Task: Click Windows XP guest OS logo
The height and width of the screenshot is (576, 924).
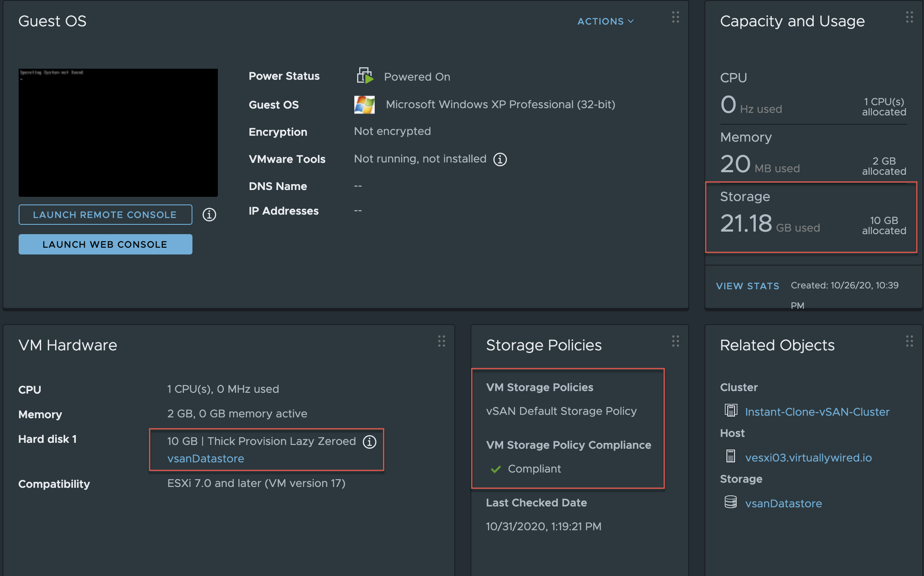Action: coord(365,104)
